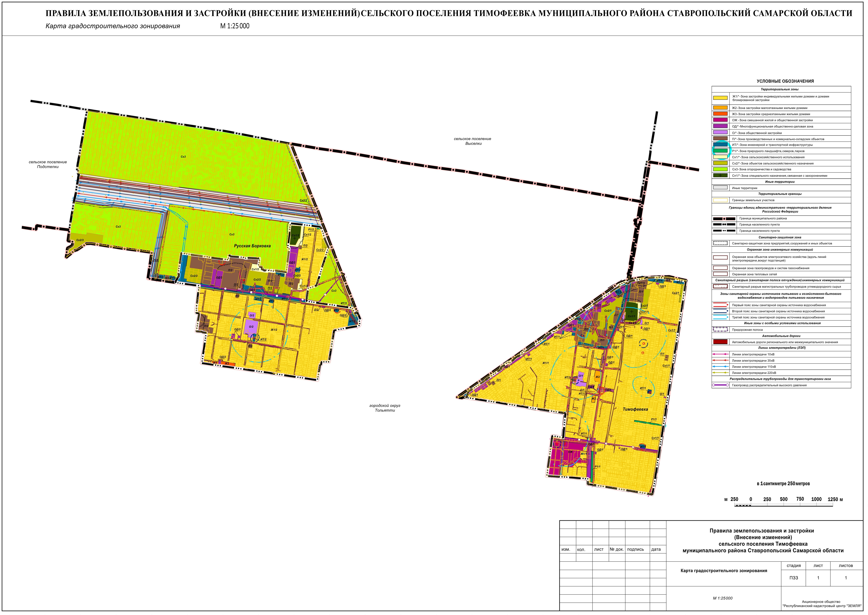Image resolution: width=868 pixels, height=615 pixels.
Task: Click the сельское поселение Подстепки label
Action: pyautogui.click(x=48, y=164)
